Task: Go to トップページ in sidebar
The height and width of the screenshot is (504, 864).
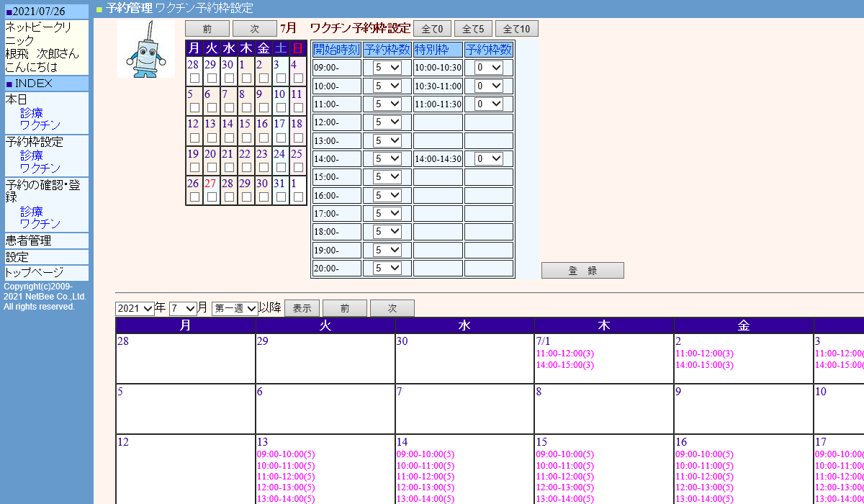Action: [x=35, y=273]
